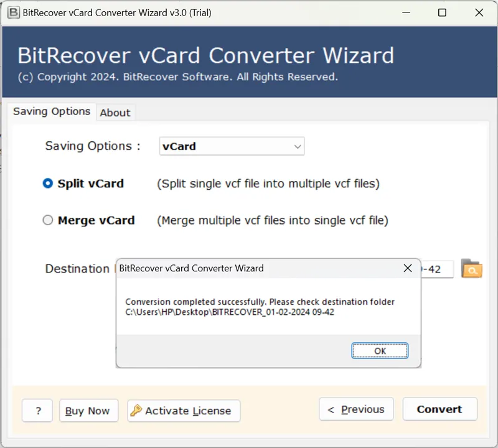Browse destination folder with folder icon
The width and height of the screenshot is (498, 448).
point(471,268)
